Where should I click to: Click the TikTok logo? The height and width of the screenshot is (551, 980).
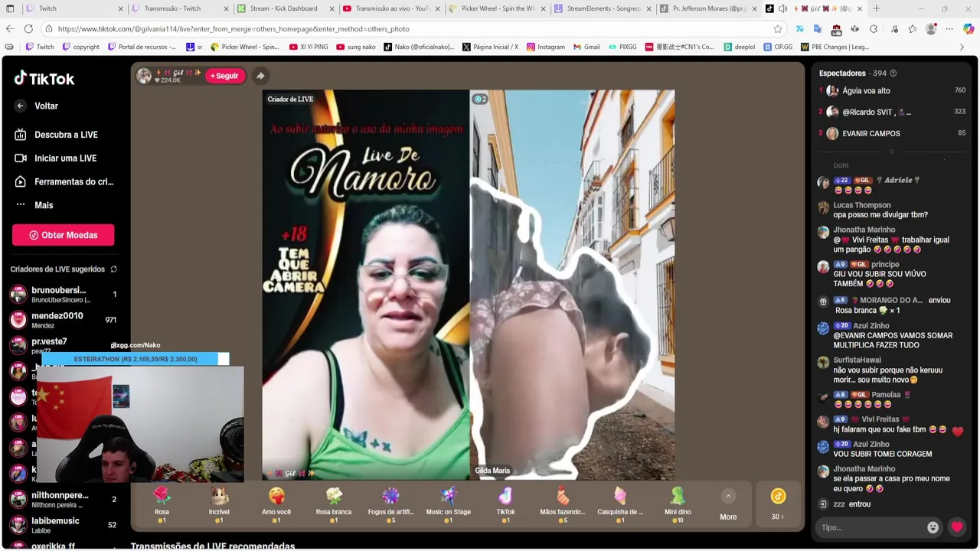[x=44, y=78]
